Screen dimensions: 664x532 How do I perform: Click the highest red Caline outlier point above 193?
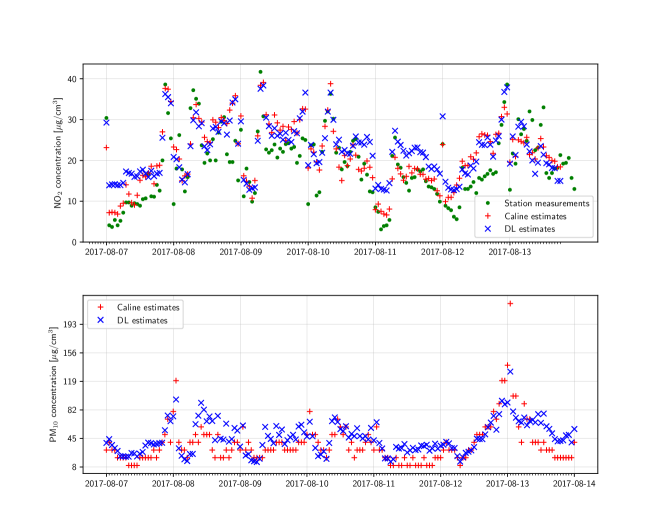(x=510, y=304)
